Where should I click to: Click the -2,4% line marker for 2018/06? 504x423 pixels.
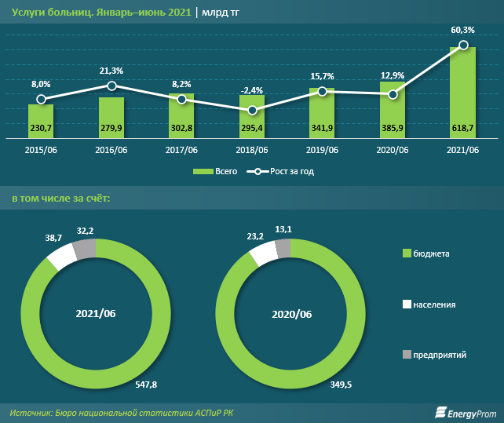(x=253, y=111)
